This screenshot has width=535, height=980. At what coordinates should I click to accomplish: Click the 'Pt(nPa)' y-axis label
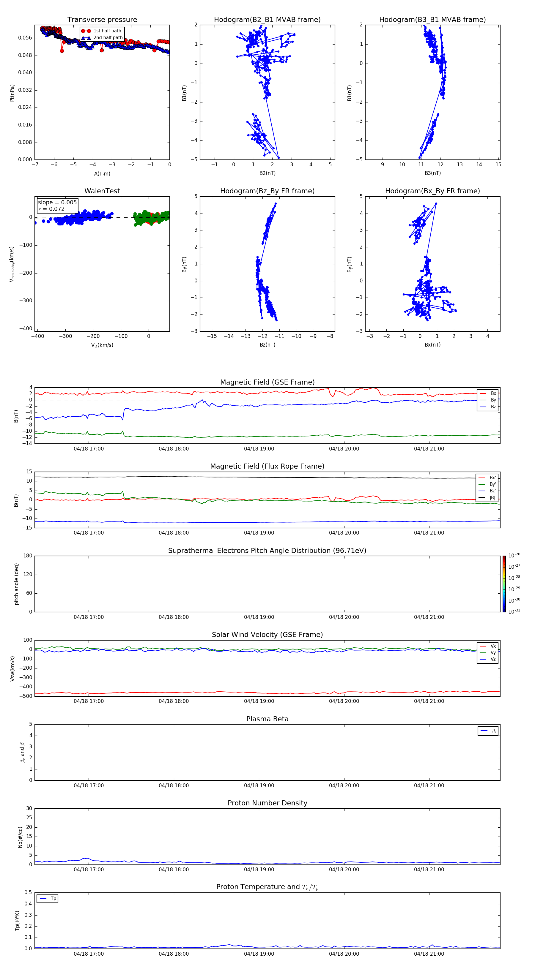[12, 93]
